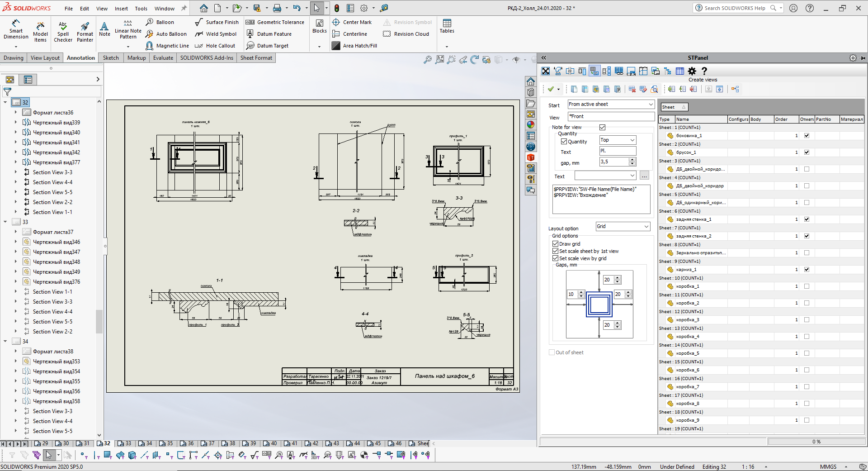Open the STPanel help question mark
Screen dimensions: 868x471
coord(704,71)
